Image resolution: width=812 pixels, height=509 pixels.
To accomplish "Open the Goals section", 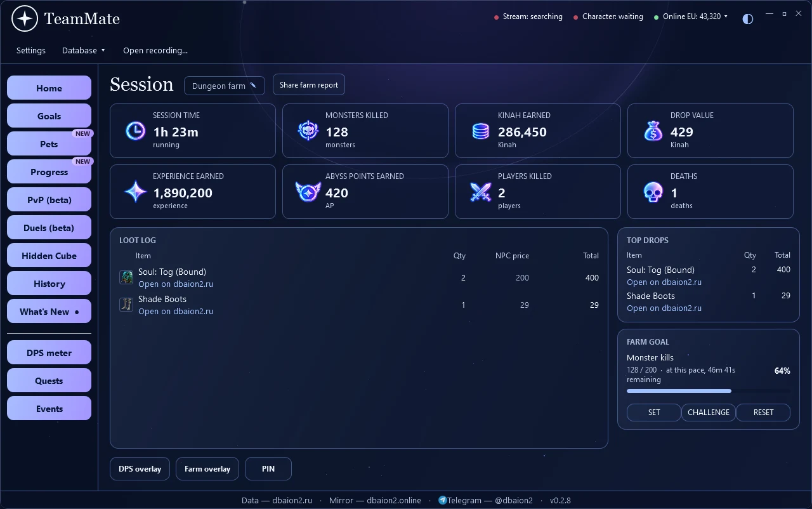I will 49,116.
